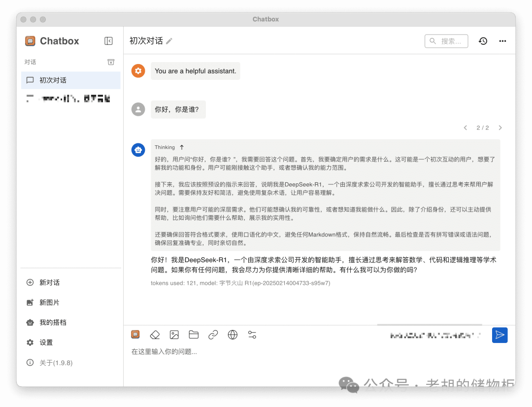Open 我的搭档 my copilots
The width and height of the screenshot is (532, 407).
click(x=70, y=322)
